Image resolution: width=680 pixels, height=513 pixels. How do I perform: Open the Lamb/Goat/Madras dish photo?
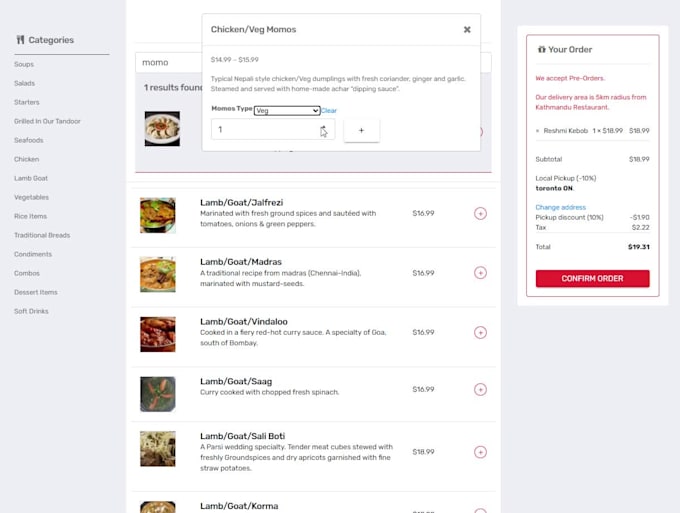(x=158, y=274)
